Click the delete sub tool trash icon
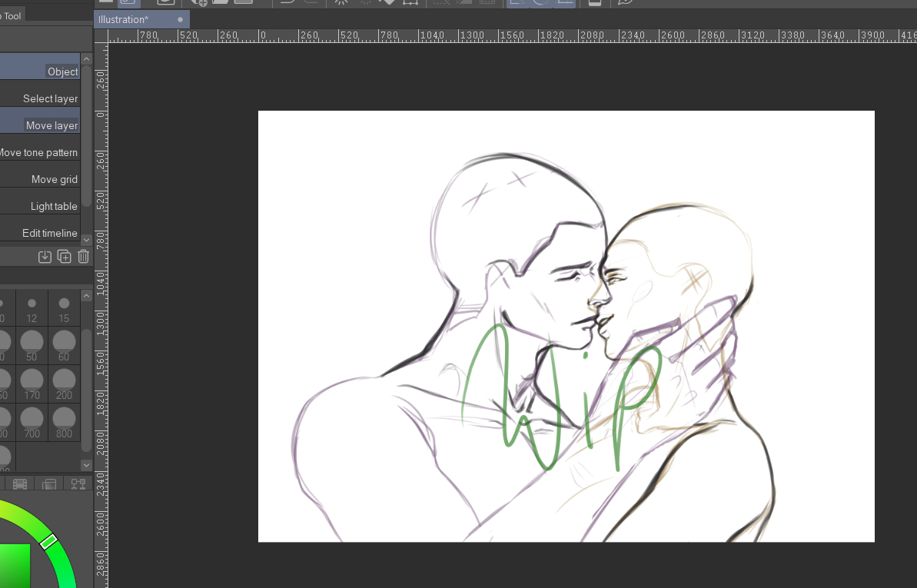The height and width of the screenshot is (588, 917). (x=84, y=257)
